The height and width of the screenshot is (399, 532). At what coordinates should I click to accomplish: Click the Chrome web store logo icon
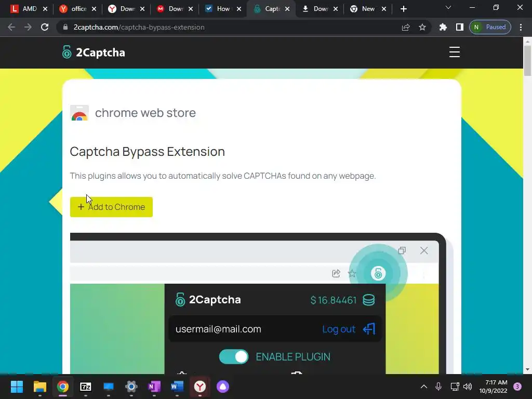pyautogui.click(x=79, y=113)
